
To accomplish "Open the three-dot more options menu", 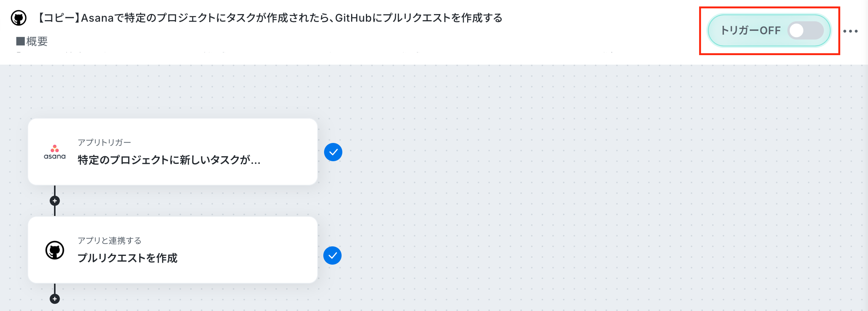I will (x=851, y=31).
